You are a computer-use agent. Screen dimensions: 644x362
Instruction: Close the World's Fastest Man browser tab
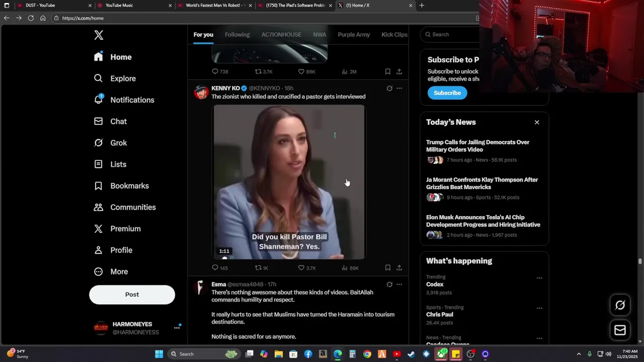pos(250,6)
